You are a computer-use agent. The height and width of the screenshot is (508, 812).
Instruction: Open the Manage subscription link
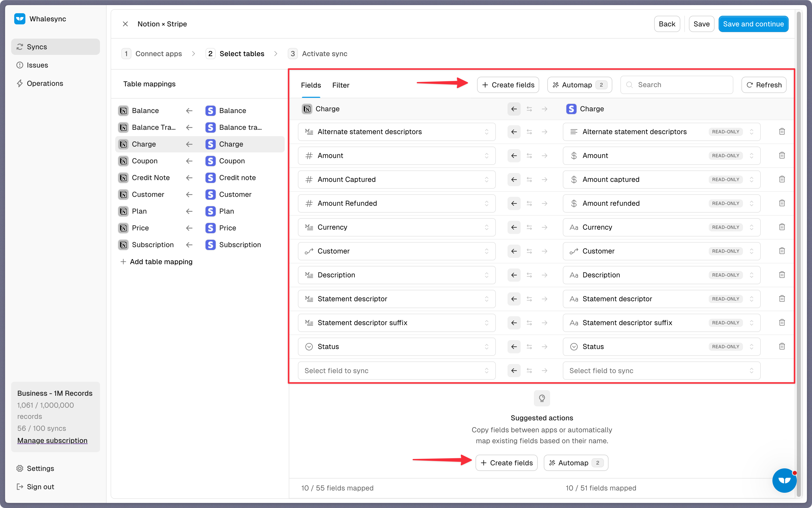point(52,440)
